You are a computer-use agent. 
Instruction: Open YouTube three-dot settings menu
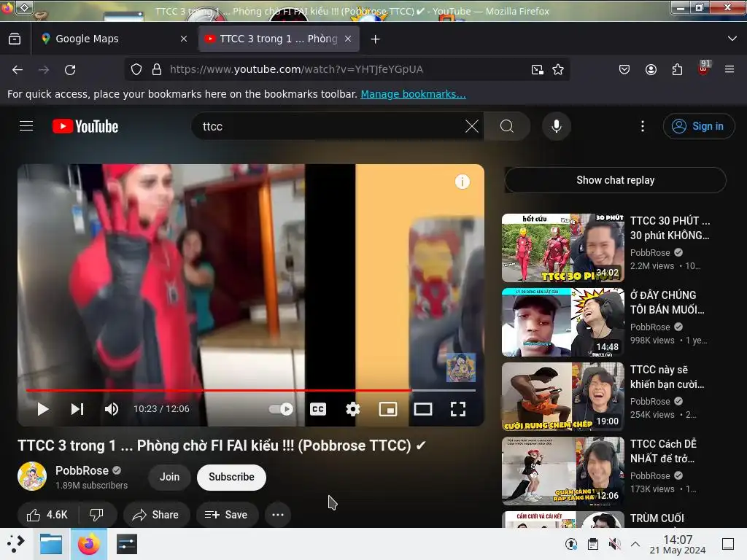(x=643, y=126)
